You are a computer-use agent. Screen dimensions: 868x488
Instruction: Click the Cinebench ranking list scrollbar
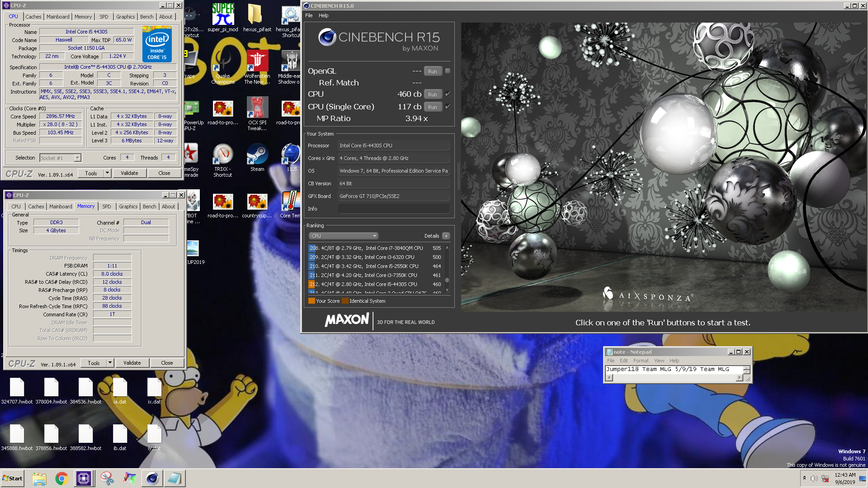tap(447, 269)
